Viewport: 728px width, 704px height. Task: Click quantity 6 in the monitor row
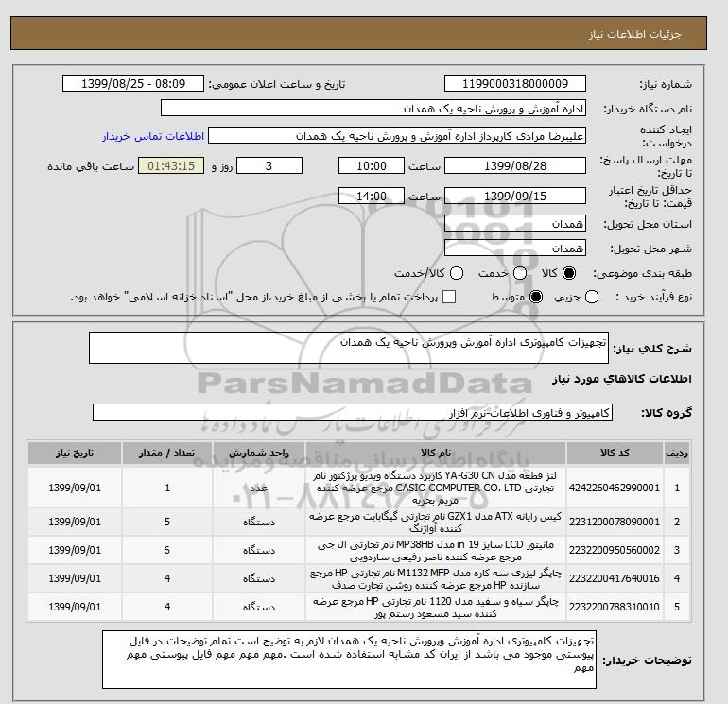167,550
